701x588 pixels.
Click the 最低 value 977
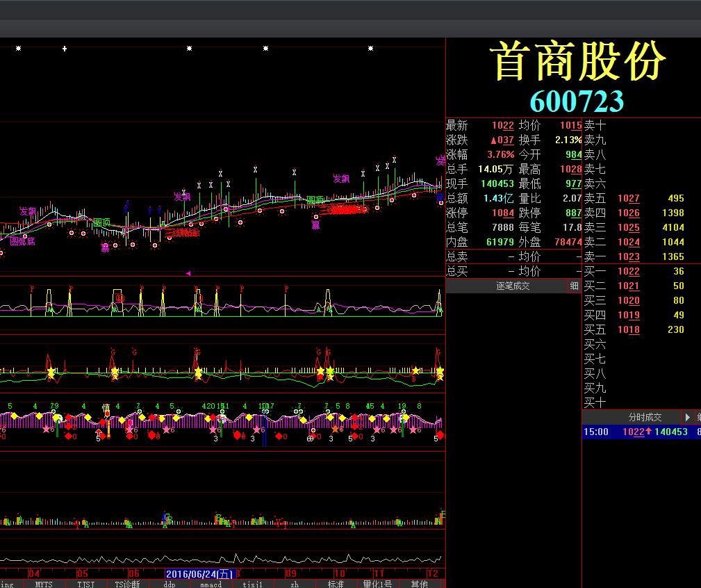574,183
